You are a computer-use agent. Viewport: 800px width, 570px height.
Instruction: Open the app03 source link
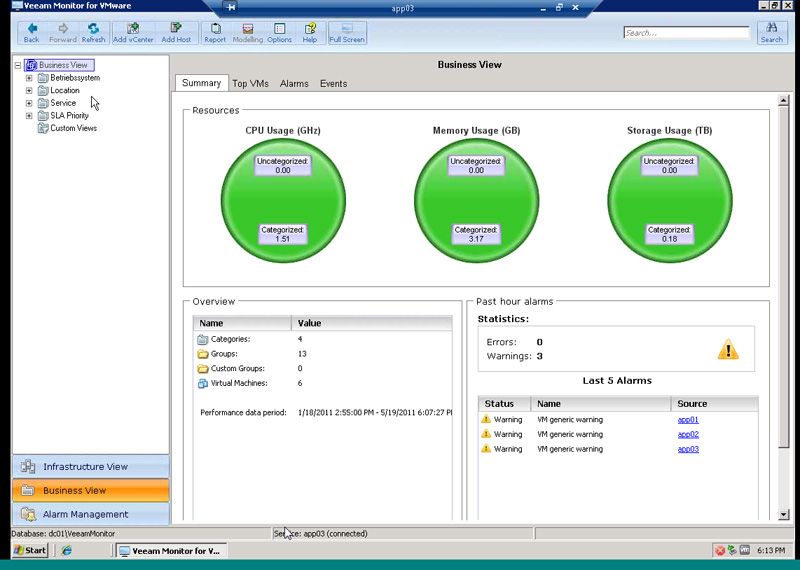[688, 449]
